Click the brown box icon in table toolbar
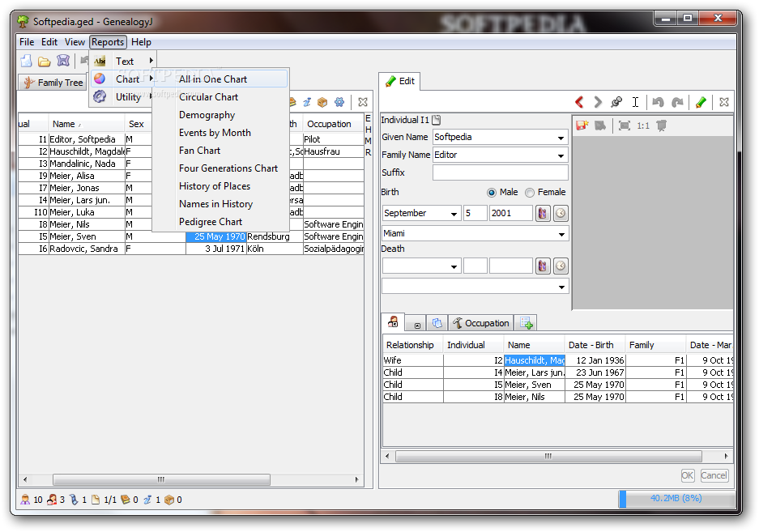The height and width of the screenshot is (532, 759). tap(322, 102)
